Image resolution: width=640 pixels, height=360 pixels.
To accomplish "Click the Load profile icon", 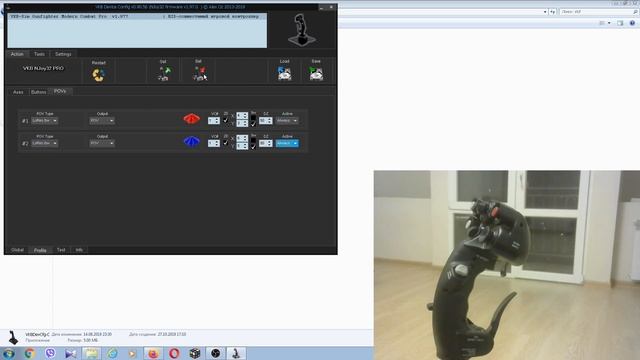I will pos(284,73).
